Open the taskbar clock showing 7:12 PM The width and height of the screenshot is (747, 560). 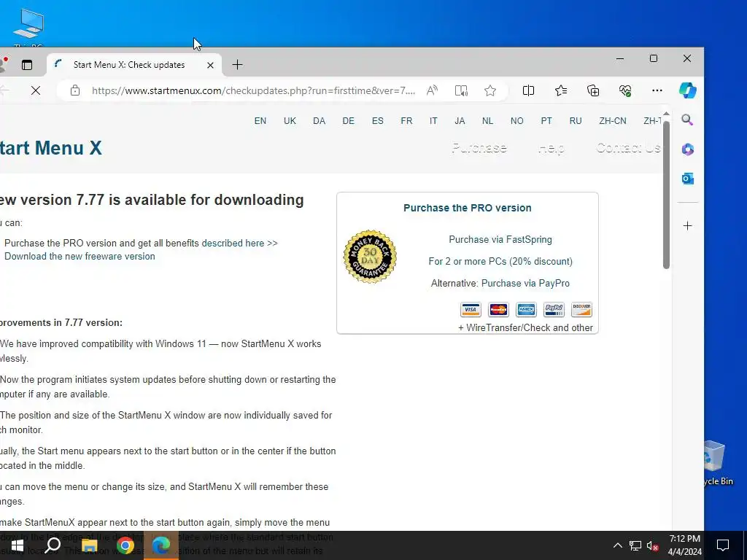[x=684, y=545]
